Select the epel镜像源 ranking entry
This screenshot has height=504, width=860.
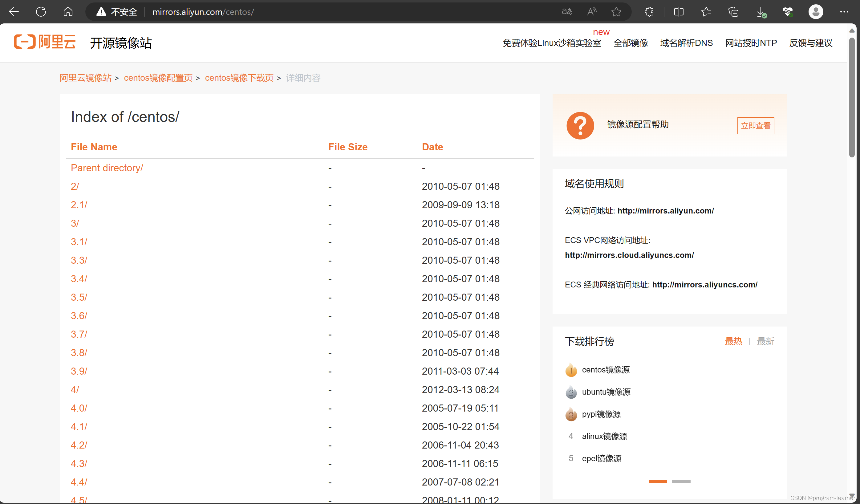[x=602, y=459]
